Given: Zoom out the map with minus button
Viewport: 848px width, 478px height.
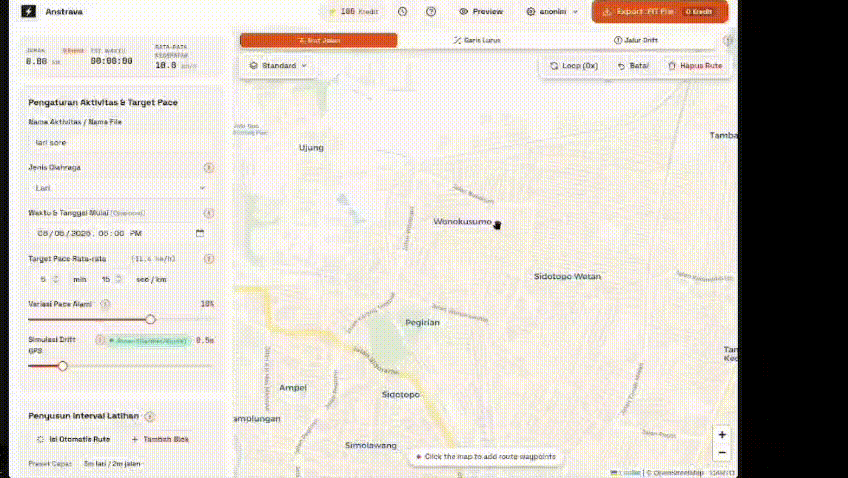Looking at the screenshot, I should coord(722,453).
